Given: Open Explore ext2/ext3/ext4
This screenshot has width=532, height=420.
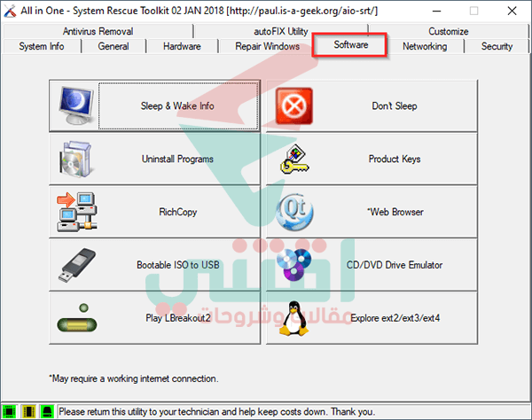Looking at the screenshot, I should coord(372,318).
